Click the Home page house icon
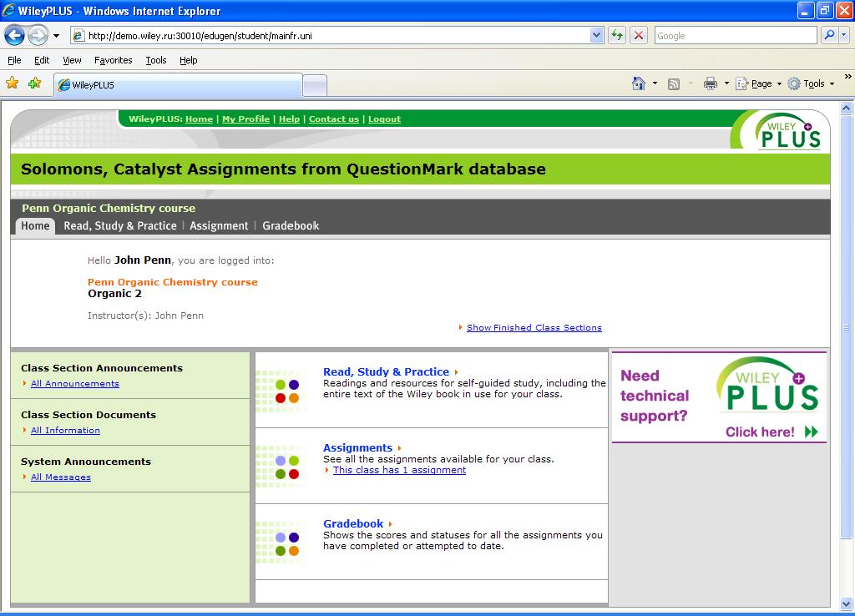This screenshot has width=855, height=616. click(x=639, y=83)
